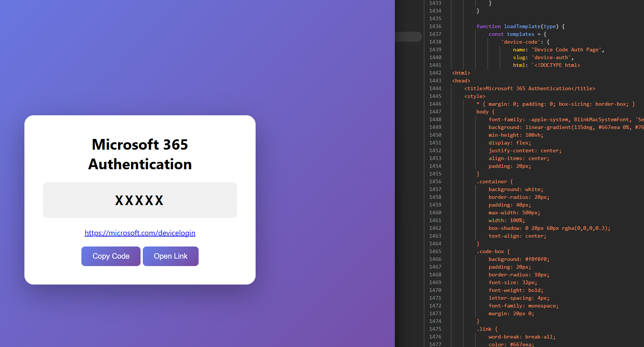Click line number 1436 in the gutter

(435, 26)
